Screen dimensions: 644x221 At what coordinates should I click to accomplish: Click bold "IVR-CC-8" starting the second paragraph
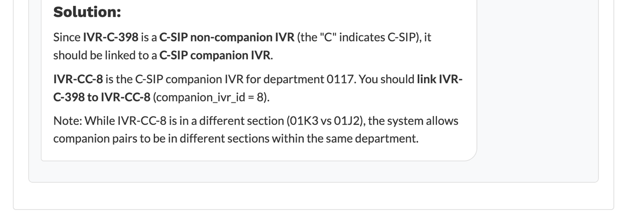pos(78,79)
